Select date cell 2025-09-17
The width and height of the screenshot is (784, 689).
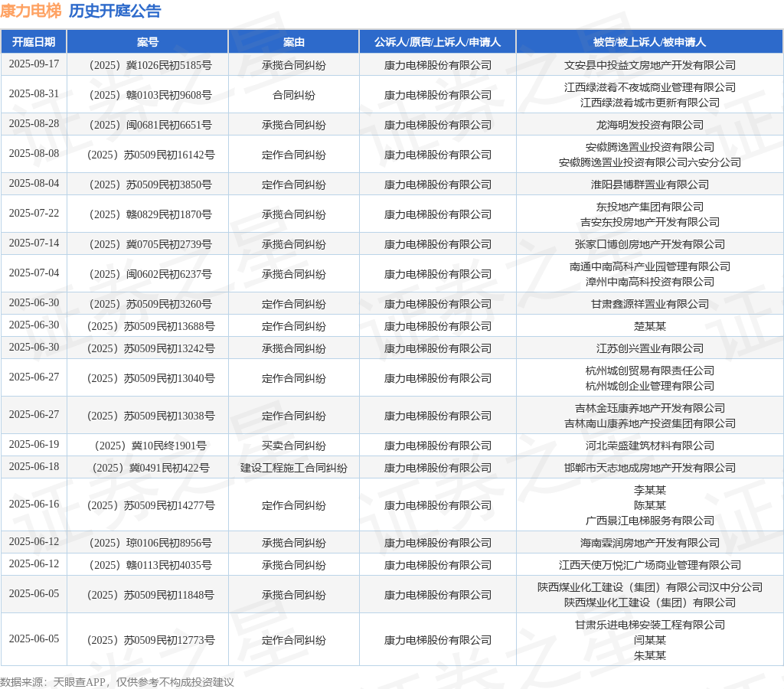tap(34, 64)
